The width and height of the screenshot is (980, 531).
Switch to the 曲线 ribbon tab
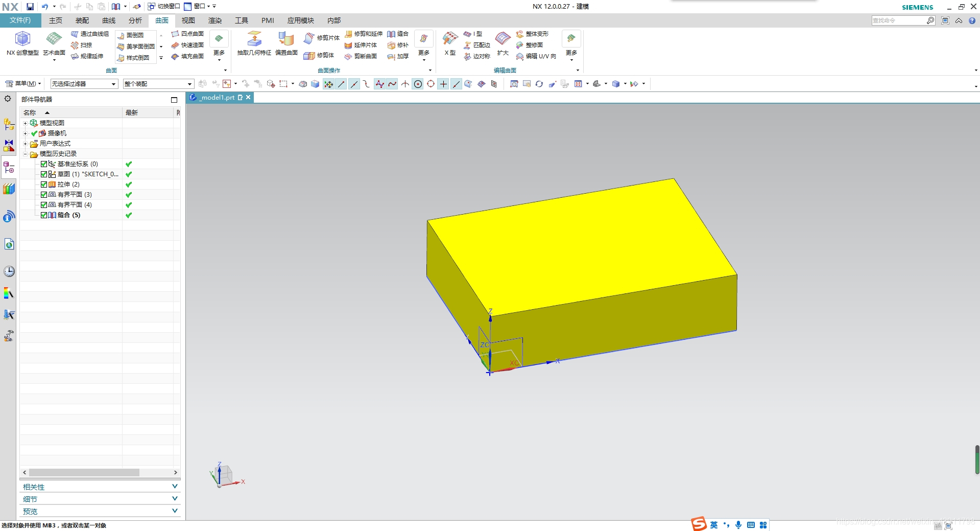(109, 20)
